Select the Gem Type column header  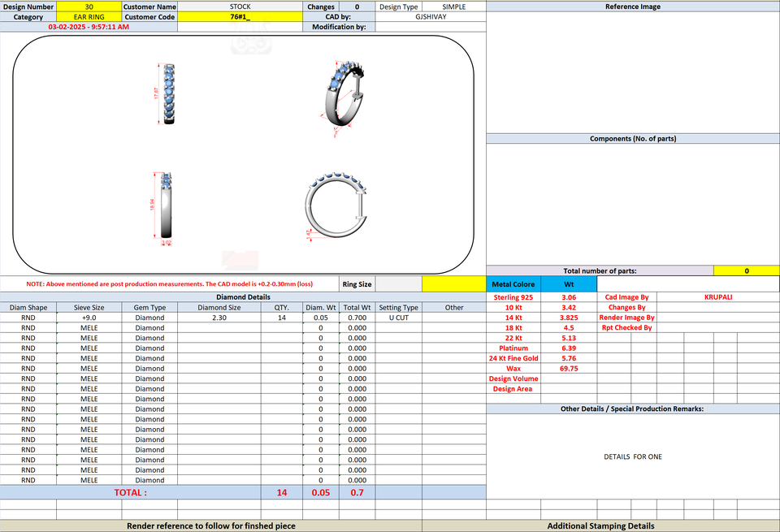(149, 307)
